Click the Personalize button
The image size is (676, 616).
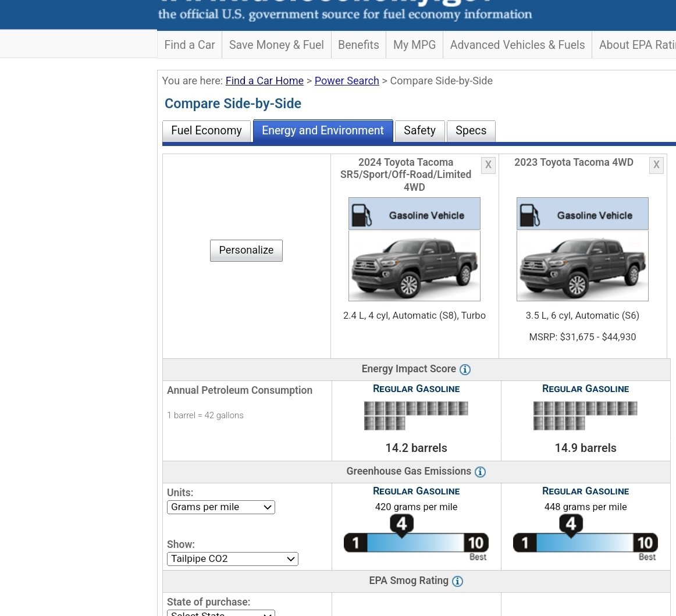(246, 251)
